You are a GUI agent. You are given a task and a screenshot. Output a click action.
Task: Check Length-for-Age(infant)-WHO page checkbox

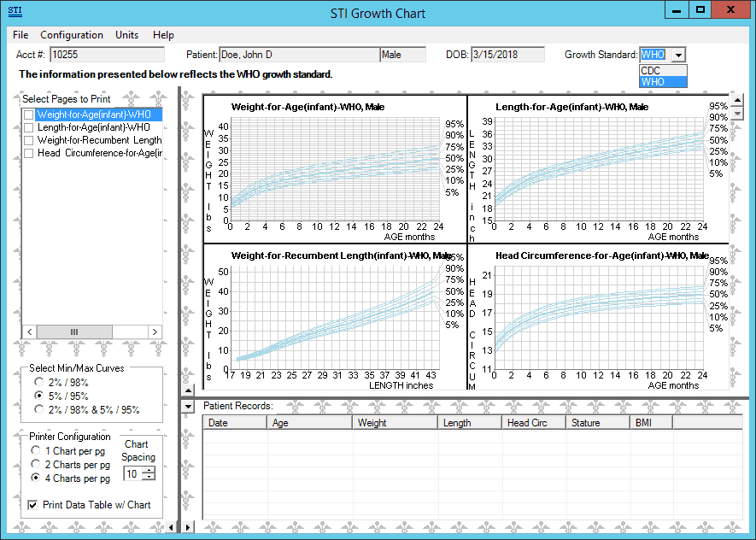(28, 127)
